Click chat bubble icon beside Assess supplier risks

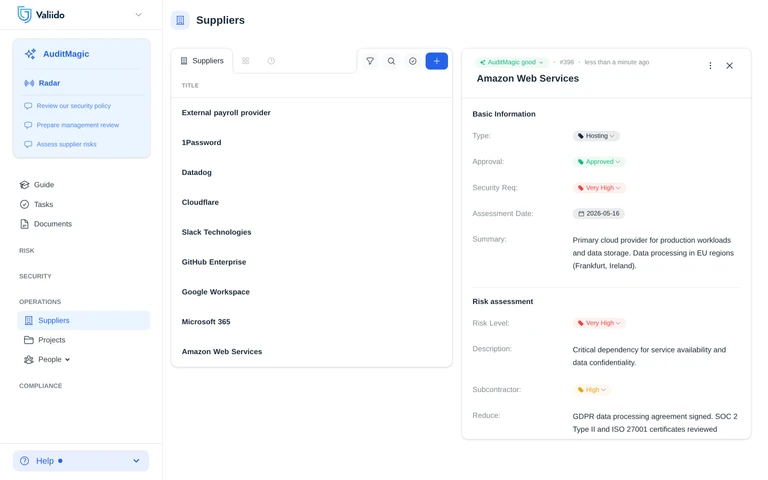(x=28, y=144)
